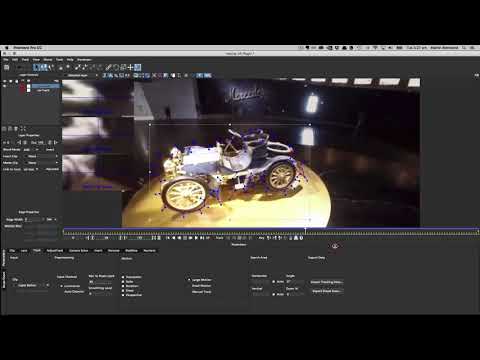Open the Camera Solve tab
The height and width of the screenshot is (360, 480).
79,250
